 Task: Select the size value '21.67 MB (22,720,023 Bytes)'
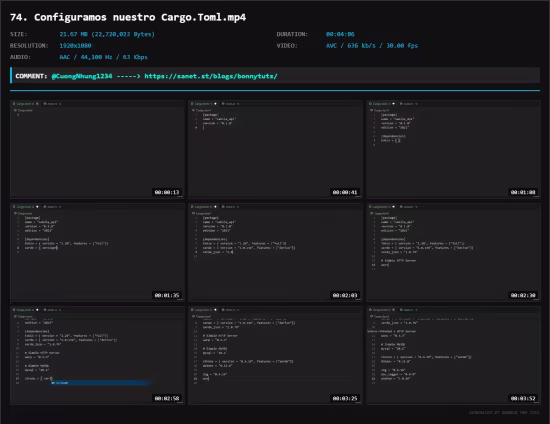coord(107,34)
